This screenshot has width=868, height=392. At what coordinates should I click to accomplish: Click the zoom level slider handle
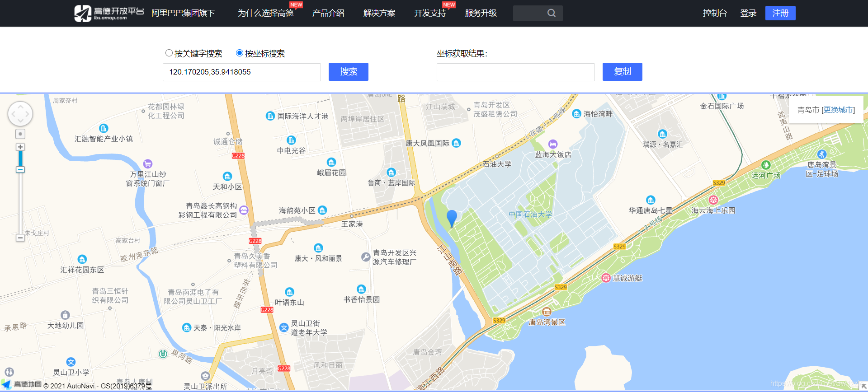click(x=20, y=170)
